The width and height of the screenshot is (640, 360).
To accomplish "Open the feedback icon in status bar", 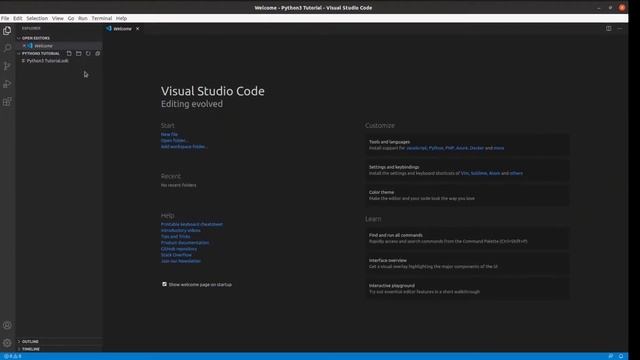I will [x=611, y=356].
